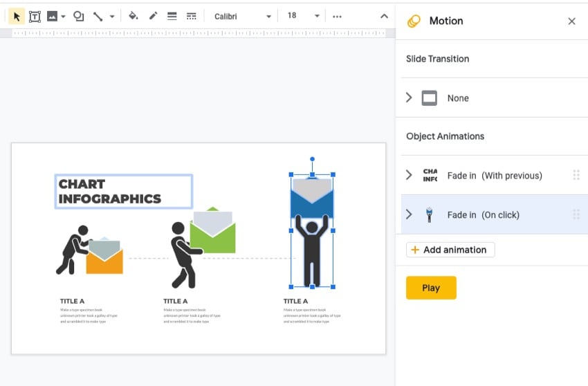Collapse the toolbar with the up chevron

(385, 16)
